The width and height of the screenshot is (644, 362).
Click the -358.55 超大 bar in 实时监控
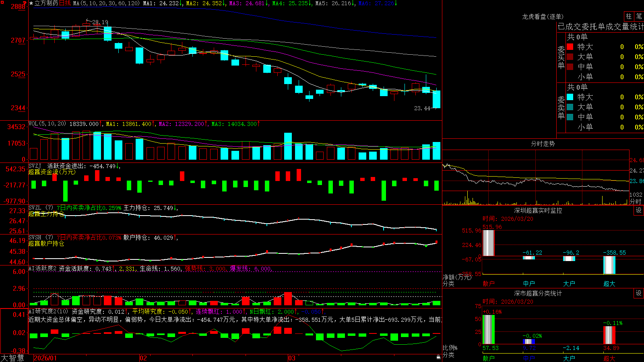(609, 265)
